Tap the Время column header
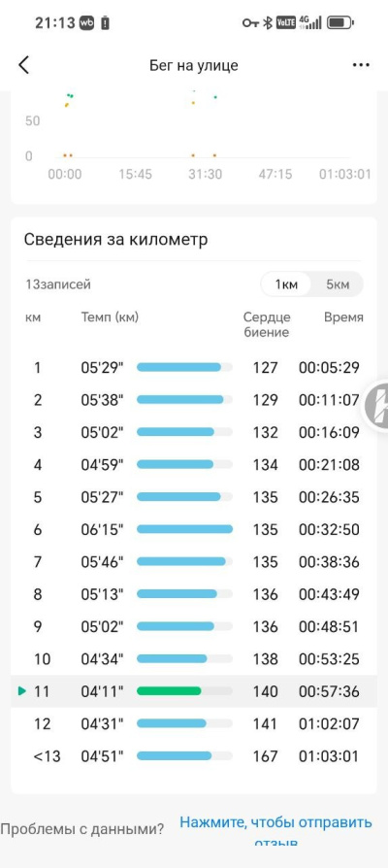Screen dimensions: 388x868 [343, 317]
